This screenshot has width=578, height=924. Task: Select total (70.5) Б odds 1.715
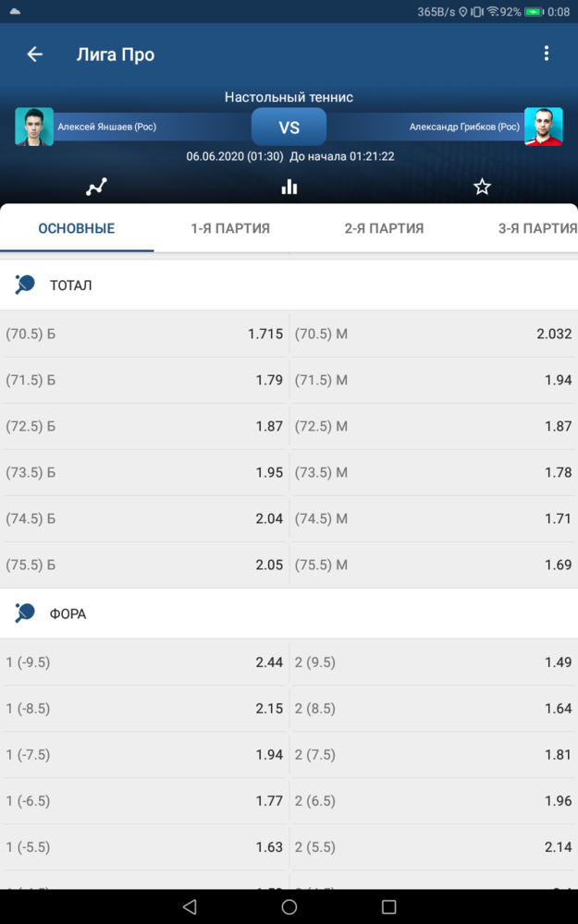[x=144, y=334]
